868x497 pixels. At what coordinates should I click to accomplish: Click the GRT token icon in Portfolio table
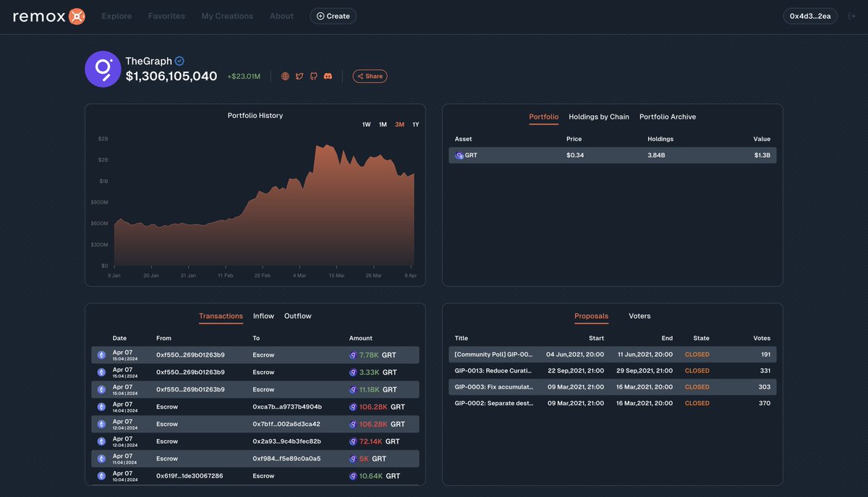[459, 156]
